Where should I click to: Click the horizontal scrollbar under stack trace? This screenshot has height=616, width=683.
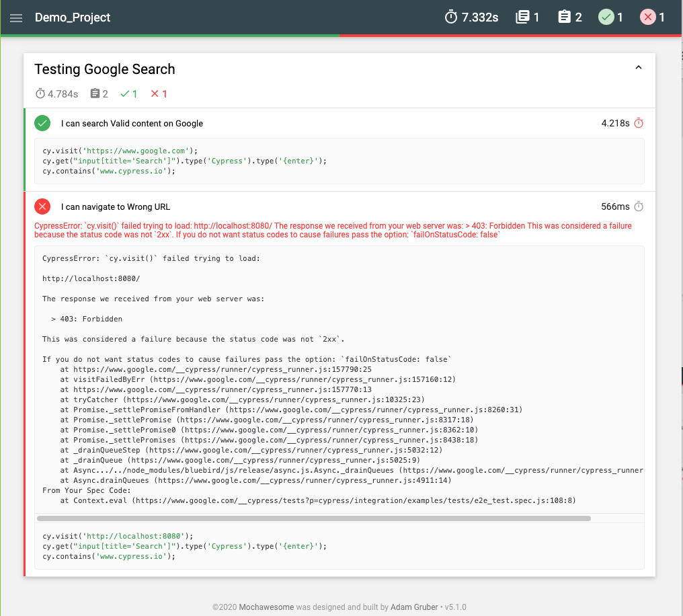click(x=314, y=518)
